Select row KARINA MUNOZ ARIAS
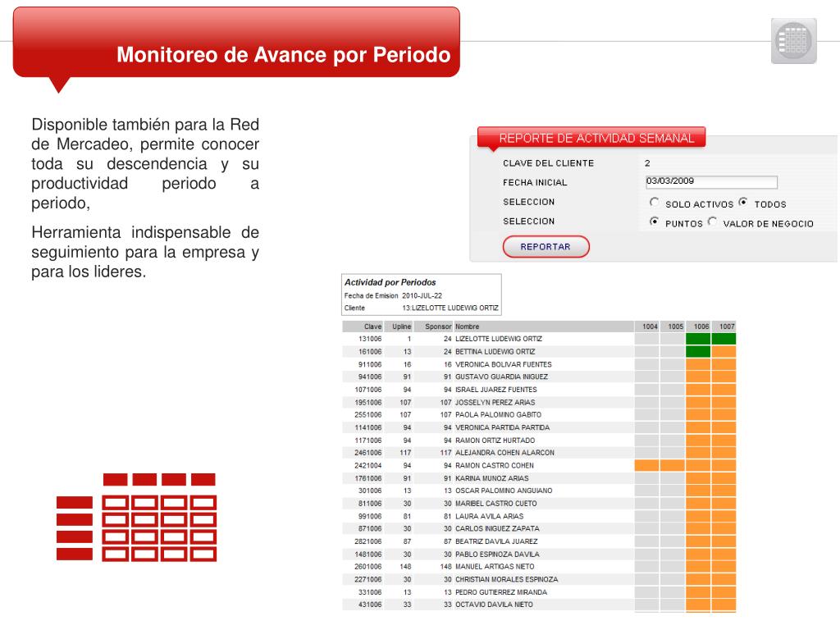The height and width of the screenshot is (630, 840). 539,478
